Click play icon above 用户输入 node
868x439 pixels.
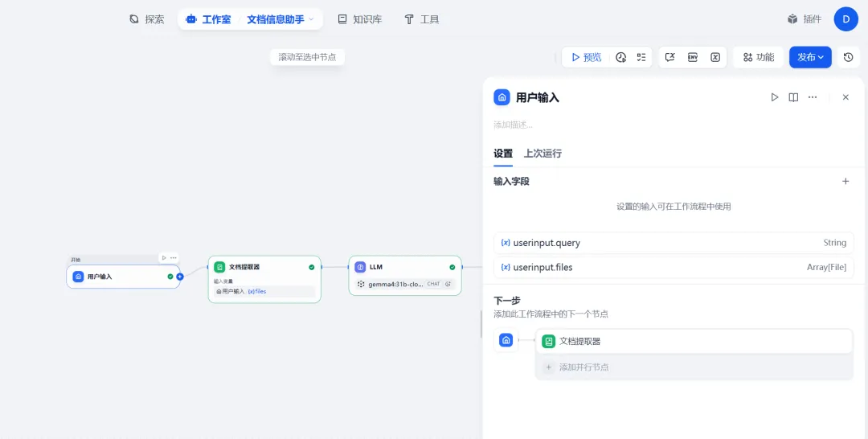(164, 257)
